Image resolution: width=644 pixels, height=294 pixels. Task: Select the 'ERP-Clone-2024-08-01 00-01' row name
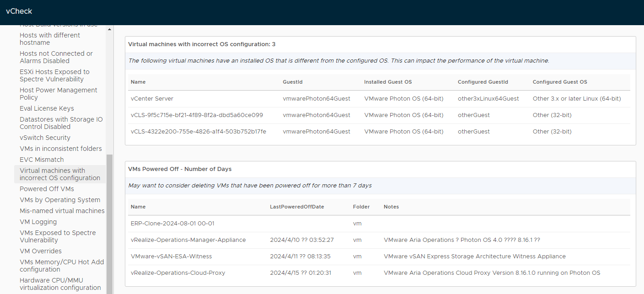coord(172,223)
